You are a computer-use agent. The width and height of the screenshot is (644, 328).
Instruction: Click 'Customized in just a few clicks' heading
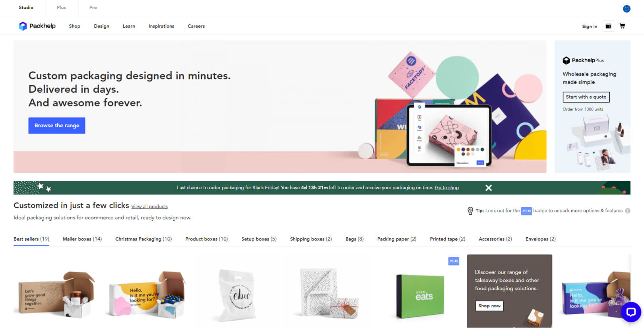click(x=71, y=206)
